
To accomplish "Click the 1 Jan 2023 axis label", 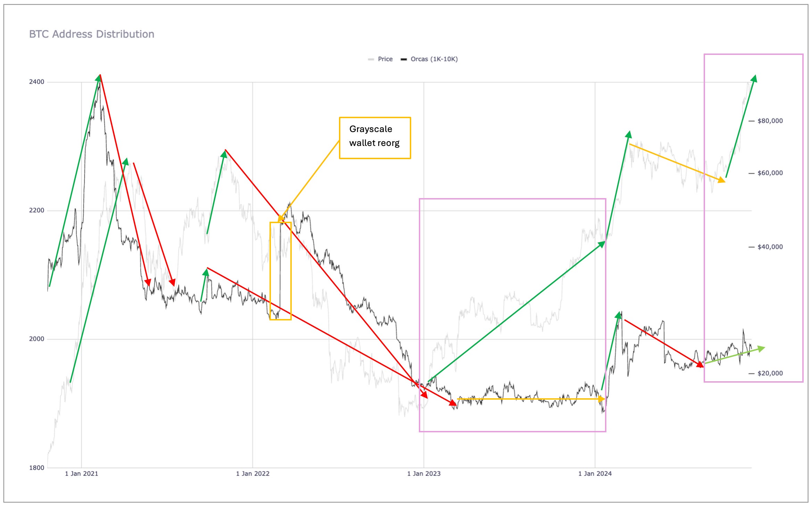I will pos(424,473).
